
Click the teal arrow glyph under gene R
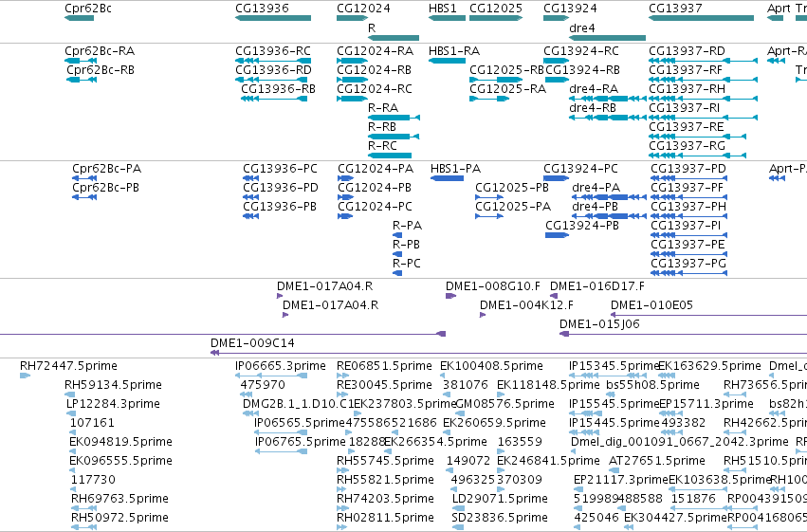coord(394,38)
